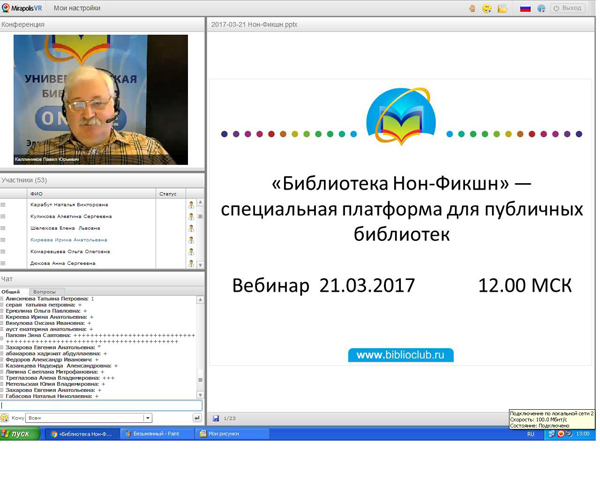Click the ФИО column header

(91, 194)
